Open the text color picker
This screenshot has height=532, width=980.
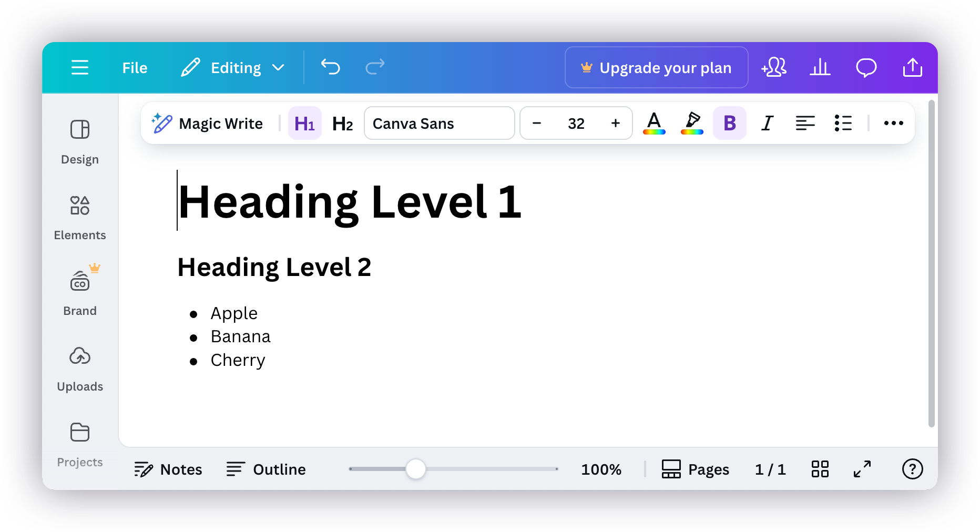(x=654, y=123)
